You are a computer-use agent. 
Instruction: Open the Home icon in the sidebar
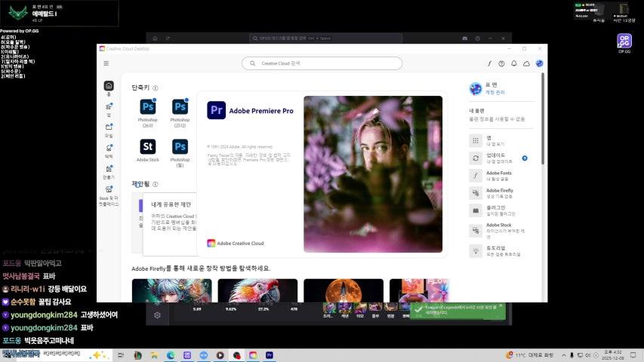[x=109, y=86]
